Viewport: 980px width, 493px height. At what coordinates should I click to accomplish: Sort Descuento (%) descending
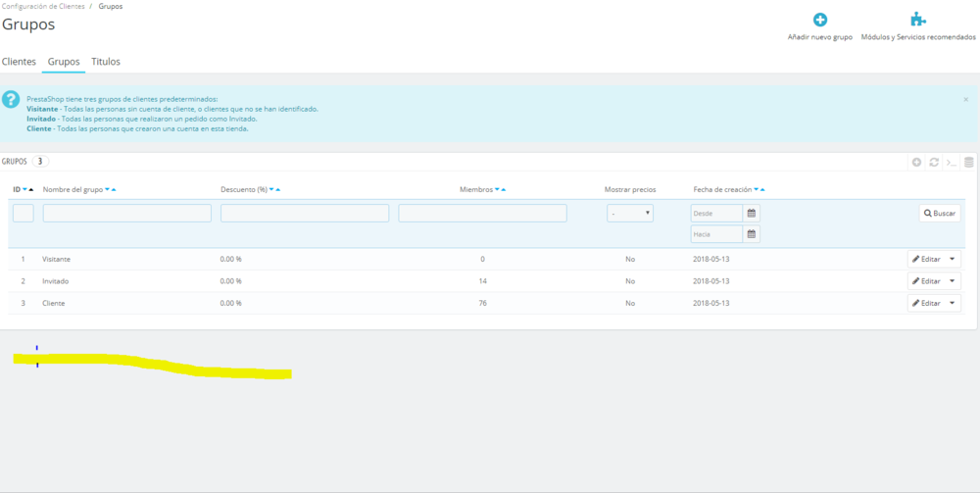tap(271, 189)
